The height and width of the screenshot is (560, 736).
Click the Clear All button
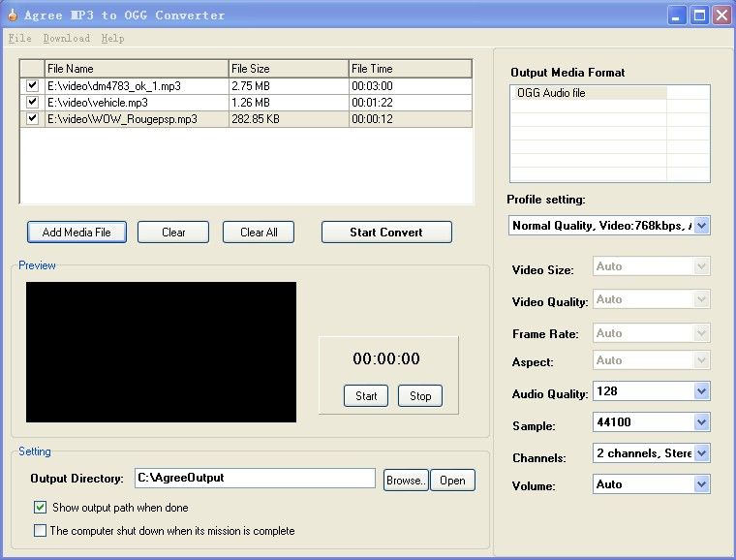point(259,232)
